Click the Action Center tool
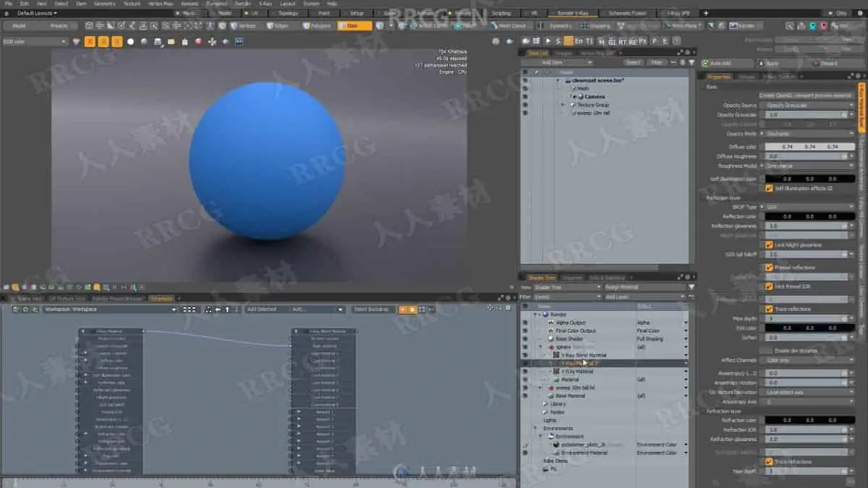868x488 pixels. pos(427,25)
